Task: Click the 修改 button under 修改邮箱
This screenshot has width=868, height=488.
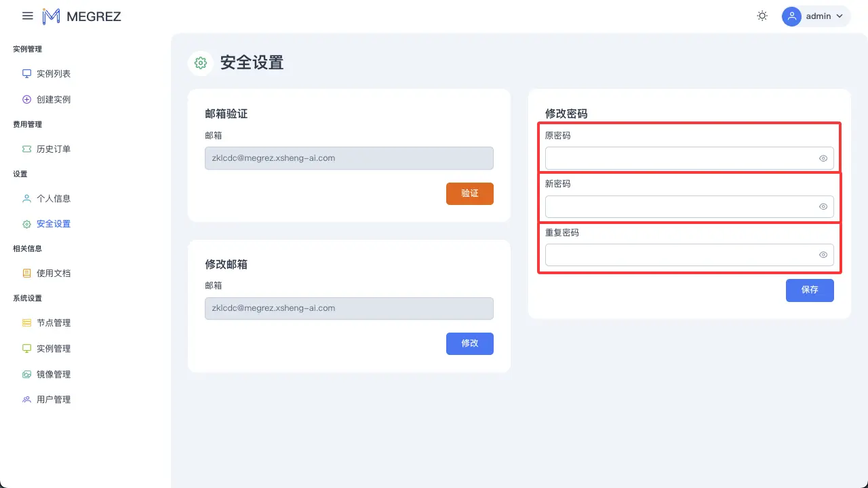Action: [x=469, y=343]
